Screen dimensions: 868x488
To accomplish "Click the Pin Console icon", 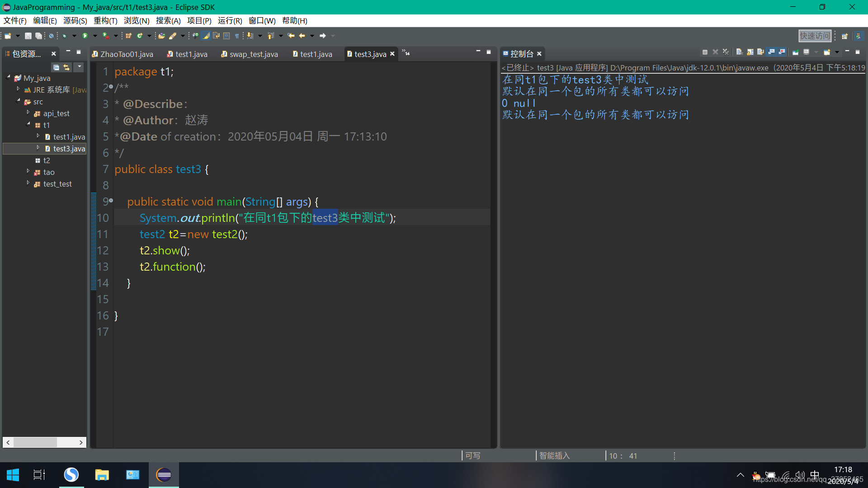I will [x=795, y=52].
